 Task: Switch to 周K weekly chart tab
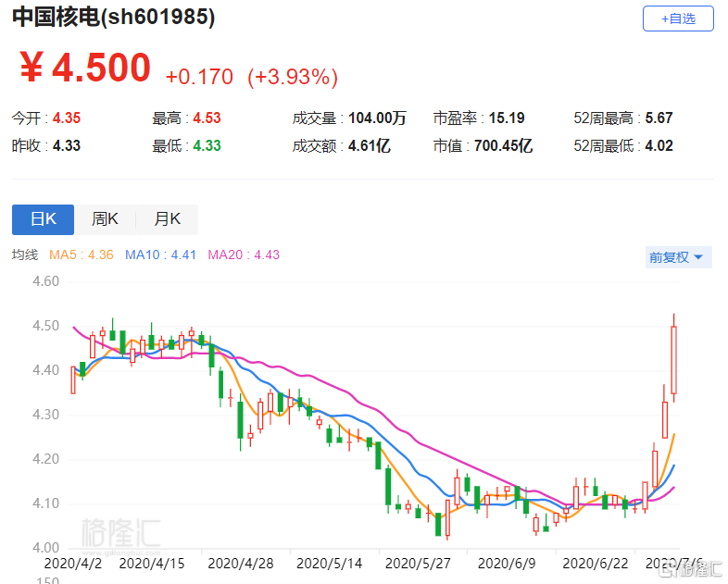pyautogui.click(x=105, y=219)
